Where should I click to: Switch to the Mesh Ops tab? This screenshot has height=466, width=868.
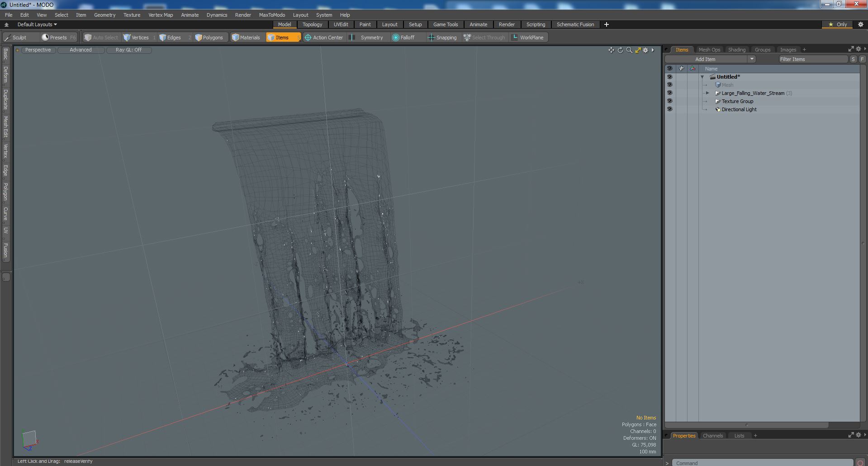pyautogui.click(x=709, y=50)
